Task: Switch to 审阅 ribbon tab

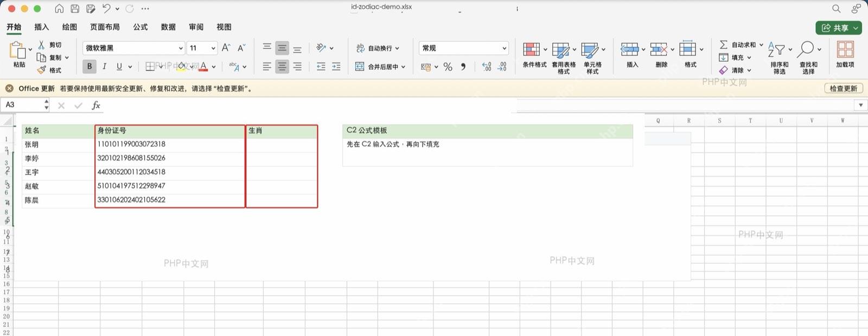Action: coord(196,27)
